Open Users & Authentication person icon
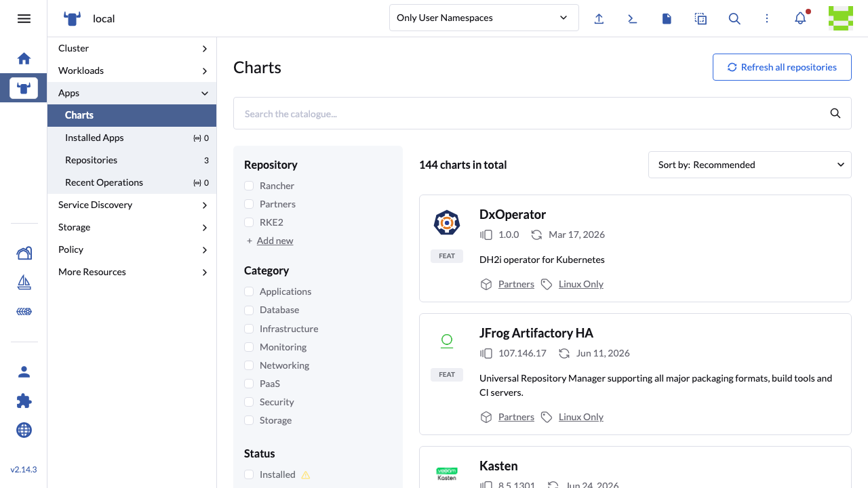 click(24, 371)
